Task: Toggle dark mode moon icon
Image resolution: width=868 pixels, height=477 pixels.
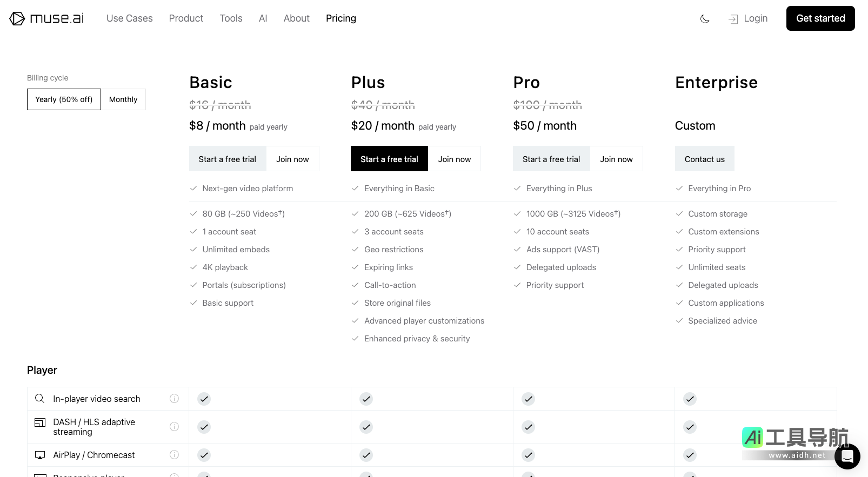Action: point(705,19)
